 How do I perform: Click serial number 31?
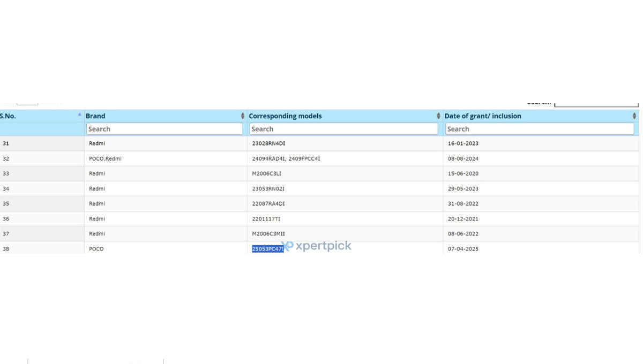6,143
